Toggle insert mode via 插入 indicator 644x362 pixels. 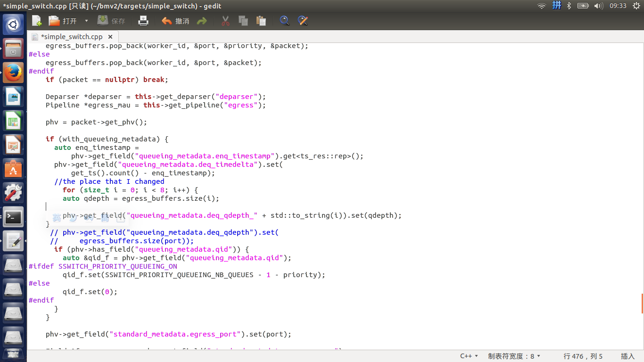(x=628, y=356)
